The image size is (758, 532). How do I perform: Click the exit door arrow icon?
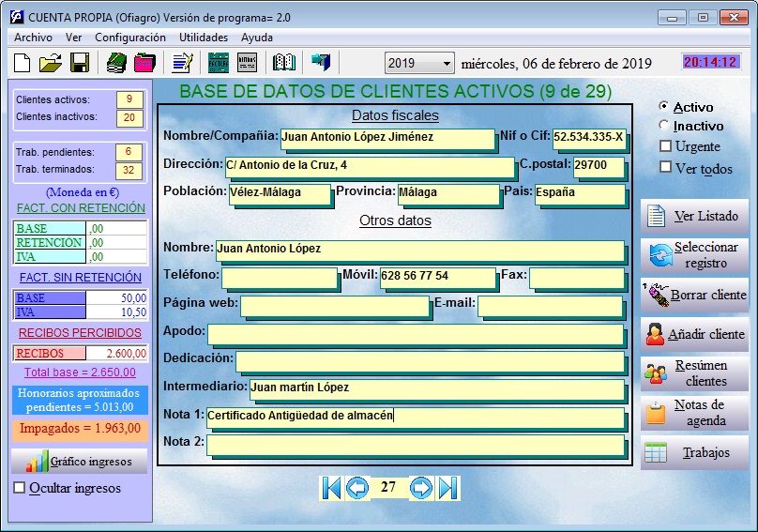tap(322, 63)
